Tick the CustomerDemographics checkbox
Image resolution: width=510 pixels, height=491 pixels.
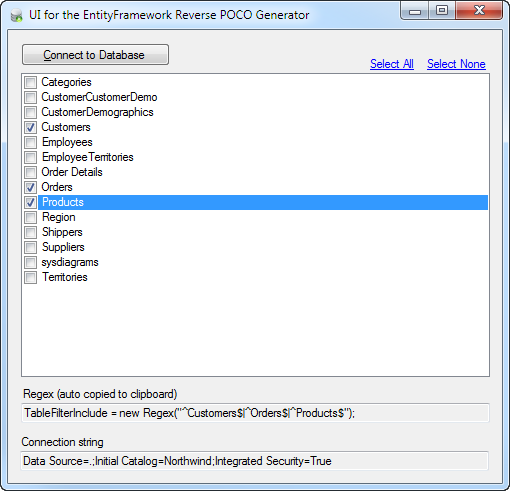31,112
